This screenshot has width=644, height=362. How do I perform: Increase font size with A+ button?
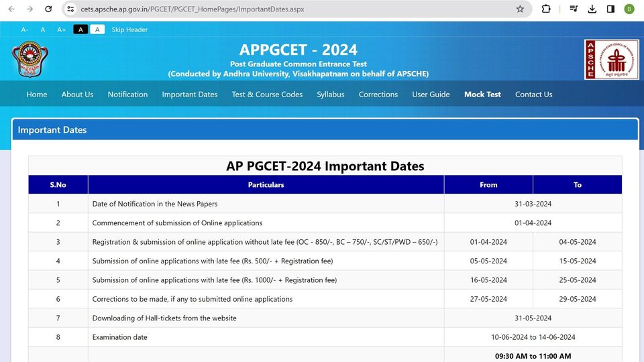click(61, 29)
